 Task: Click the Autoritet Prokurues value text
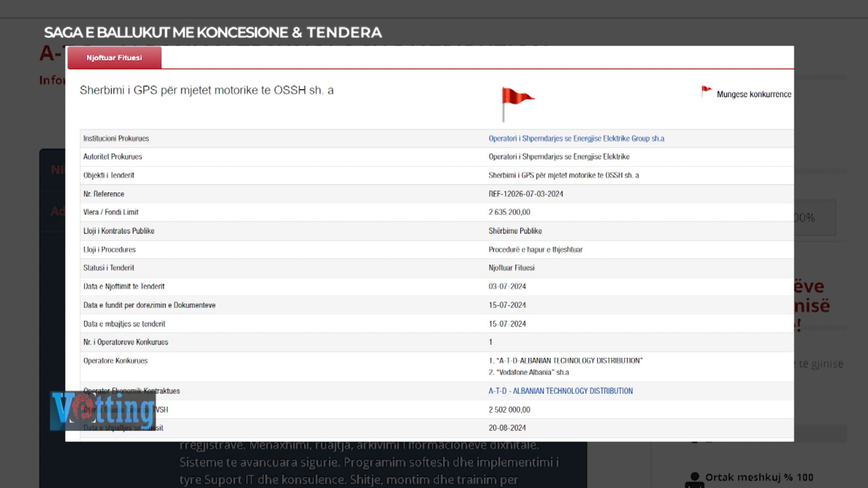(559, 157)
